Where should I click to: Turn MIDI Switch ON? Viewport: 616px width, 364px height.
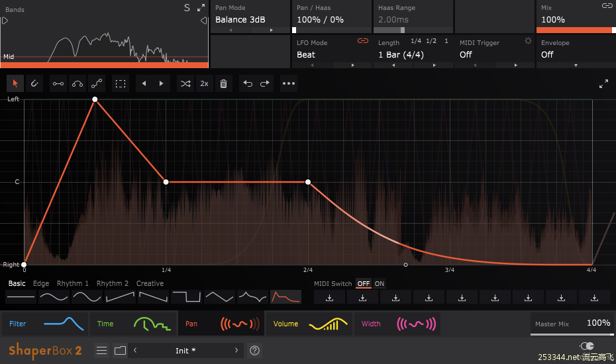(380, 283)
